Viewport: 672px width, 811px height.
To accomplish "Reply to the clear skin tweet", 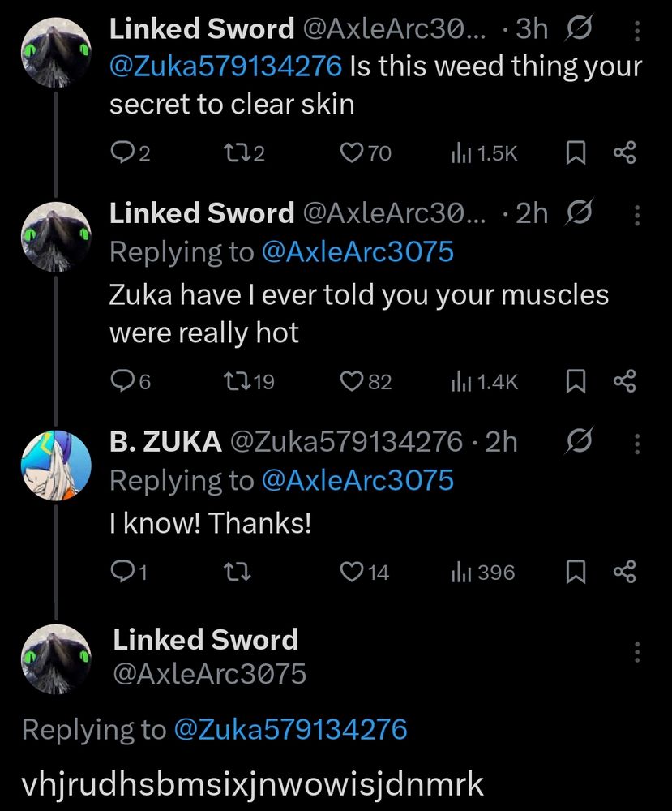I will point(121,152).
